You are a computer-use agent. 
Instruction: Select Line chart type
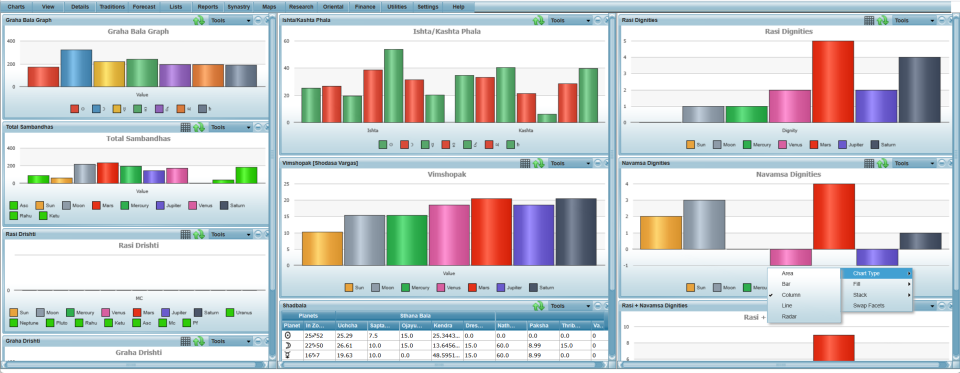803,306
